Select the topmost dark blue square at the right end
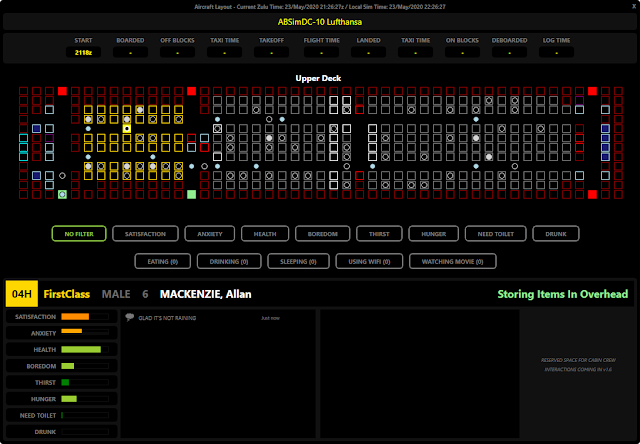The width and height of the screenshot is (640, 444). point(605,129)
